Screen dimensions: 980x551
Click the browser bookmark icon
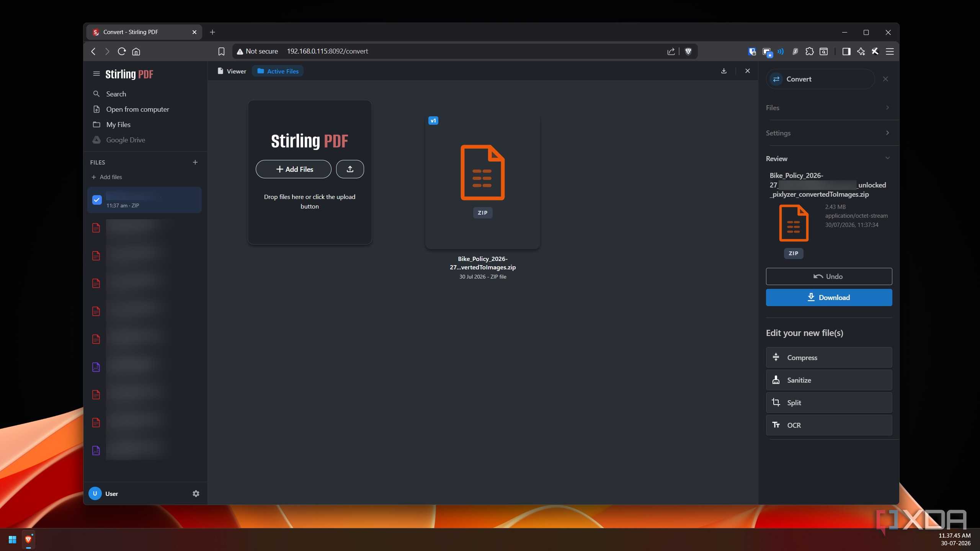(221, 51)
